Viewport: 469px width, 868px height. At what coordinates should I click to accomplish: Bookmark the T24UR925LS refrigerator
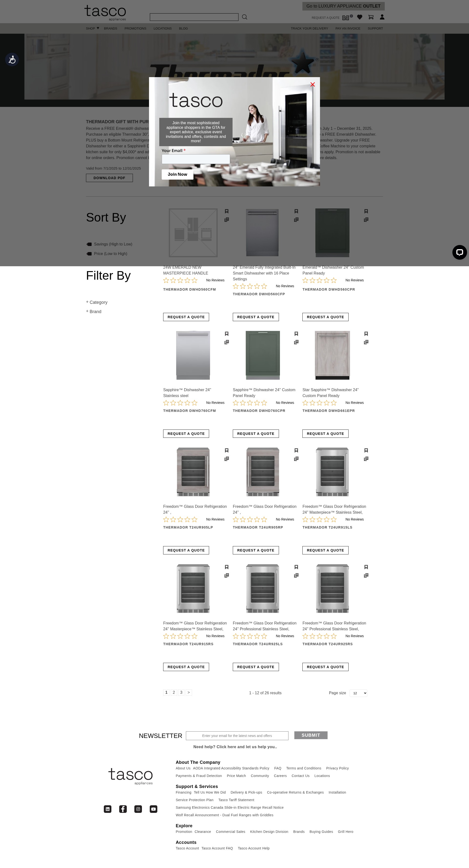pos(296,567)
